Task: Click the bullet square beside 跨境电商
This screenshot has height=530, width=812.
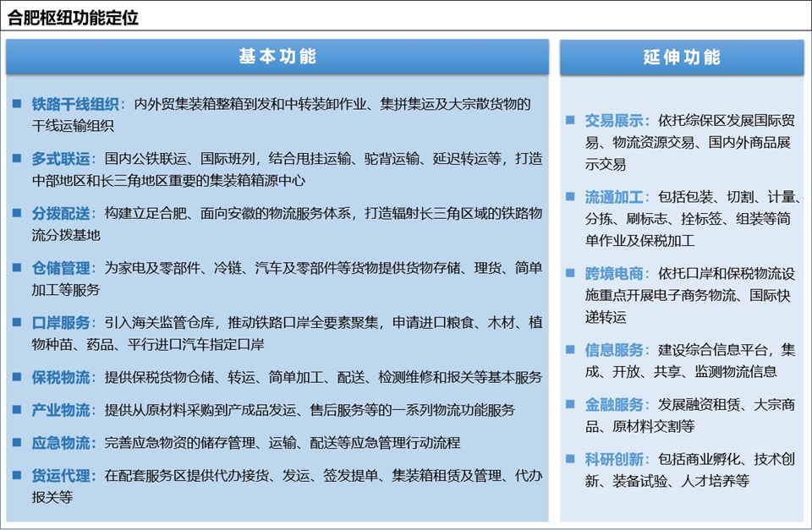Action: point(570,273)
